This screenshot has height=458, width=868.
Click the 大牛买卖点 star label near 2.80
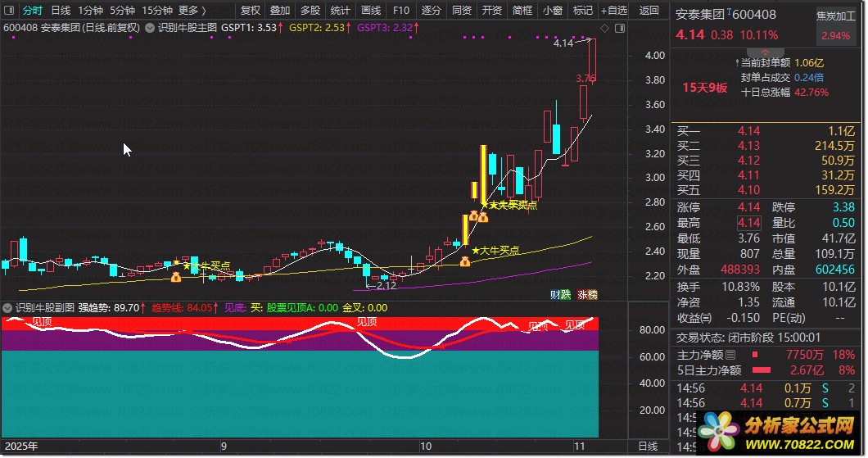(509, 206)
